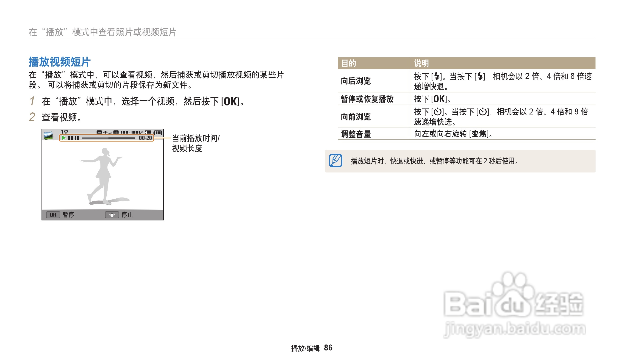Click the memory card icon
This screenshot has height=364, width=624.
(x=148, y=133)
